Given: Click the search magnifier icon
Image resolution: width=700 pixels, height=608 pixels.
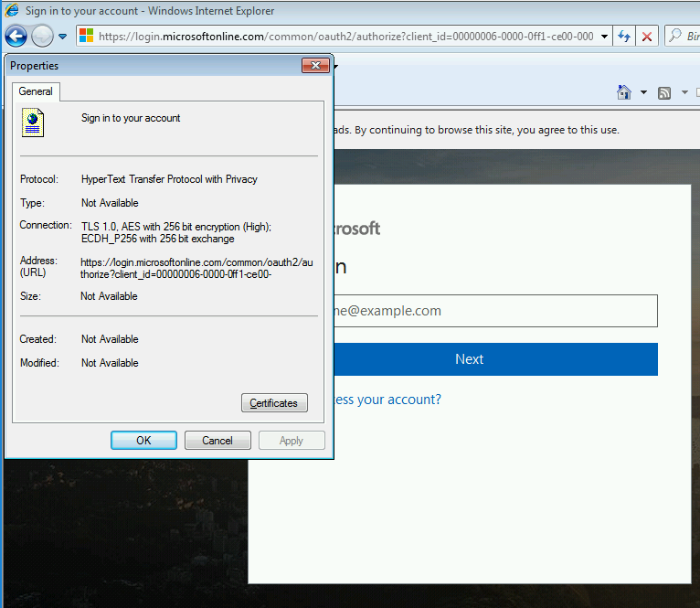Looking at the screenshot, I should click(x=675, y=36).
